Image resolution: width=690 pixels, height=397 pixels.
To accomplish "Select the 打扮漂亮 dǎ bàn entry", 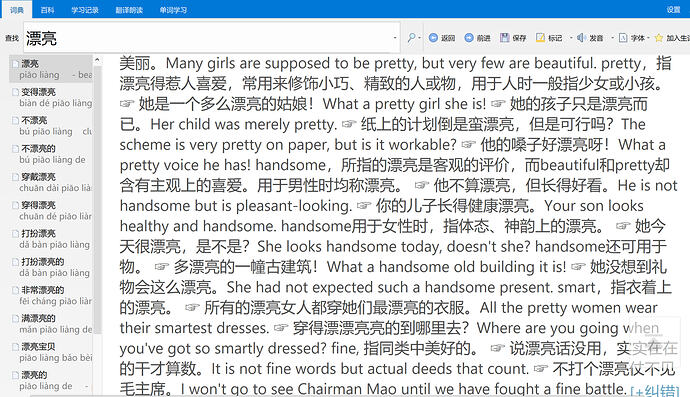I will [x=51, y=239].
